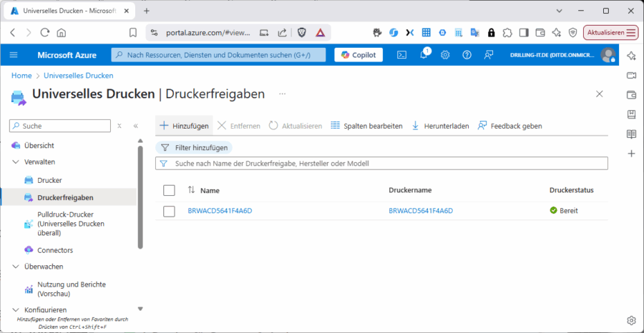Click the sidebar scrollbar down arrow

tap(140, 309)
